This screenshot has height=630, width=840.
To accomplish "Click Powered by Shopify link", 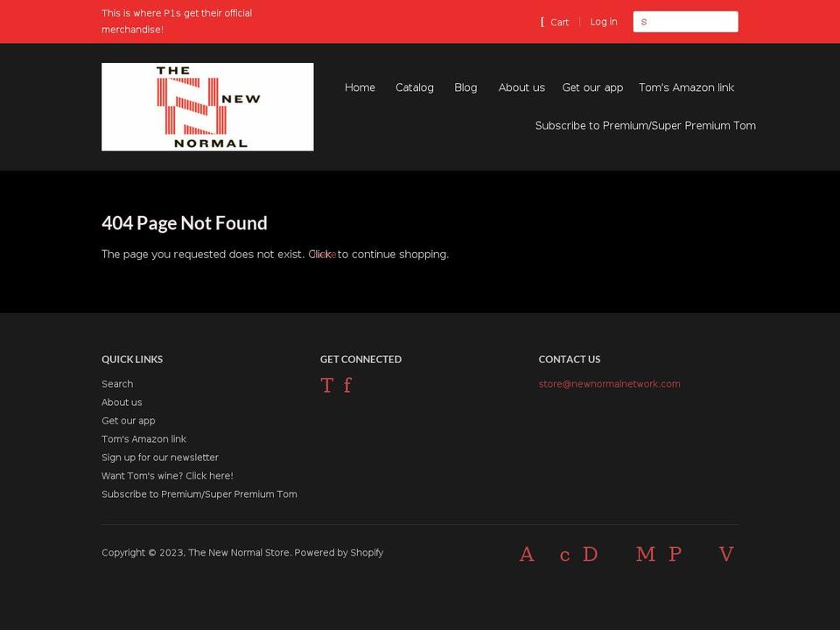I will (339, 552).
